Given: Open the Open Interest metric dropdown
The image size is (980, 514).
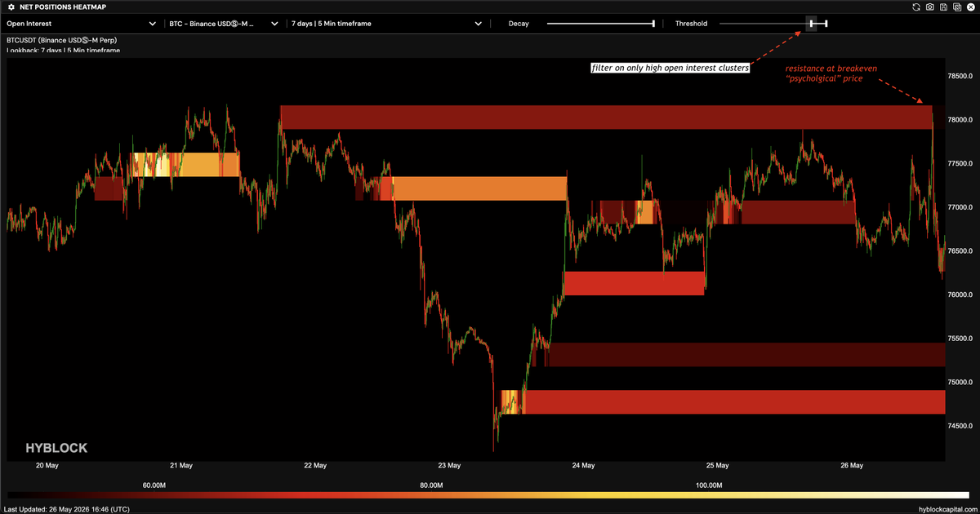Looking at the screenshot, I should click(82, 24).
